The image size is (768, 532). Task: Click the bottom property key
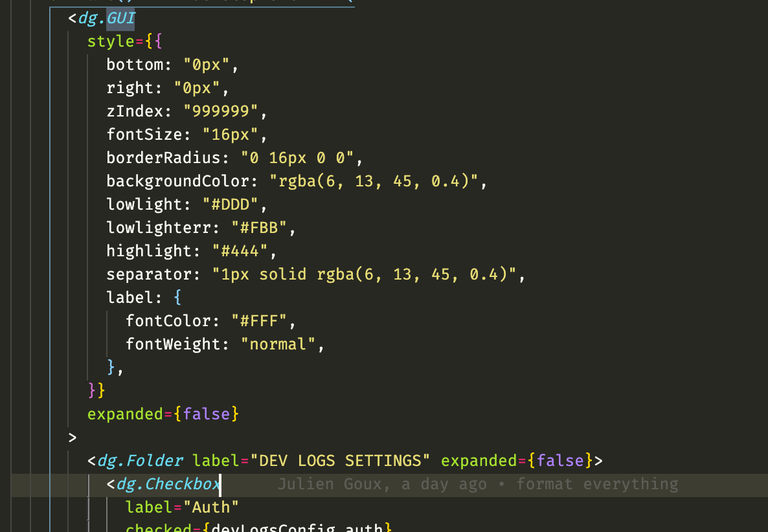135,65
